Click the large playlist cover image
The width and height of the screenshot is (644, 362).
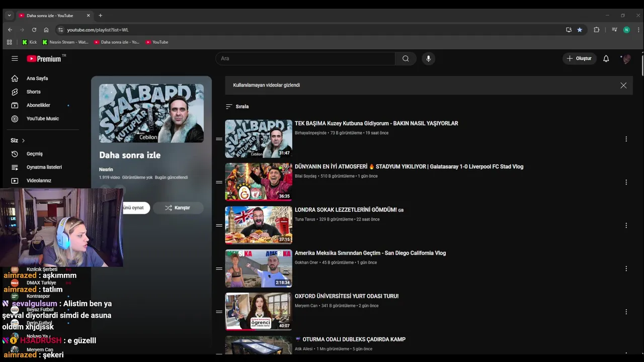click(151, 113)
